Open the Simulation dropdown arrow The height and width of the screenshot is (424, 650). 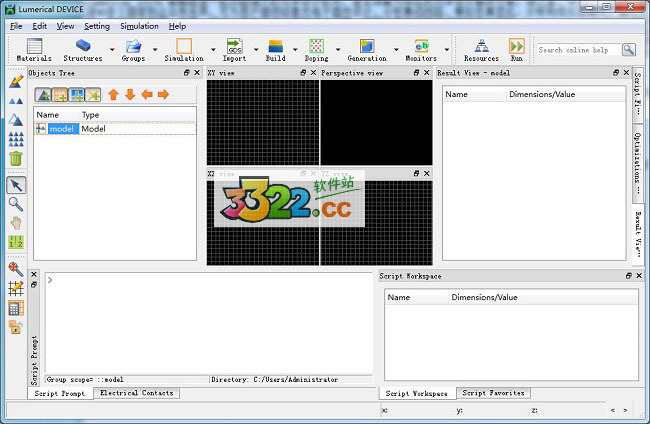pyautogui.click(x=213, y=50)
